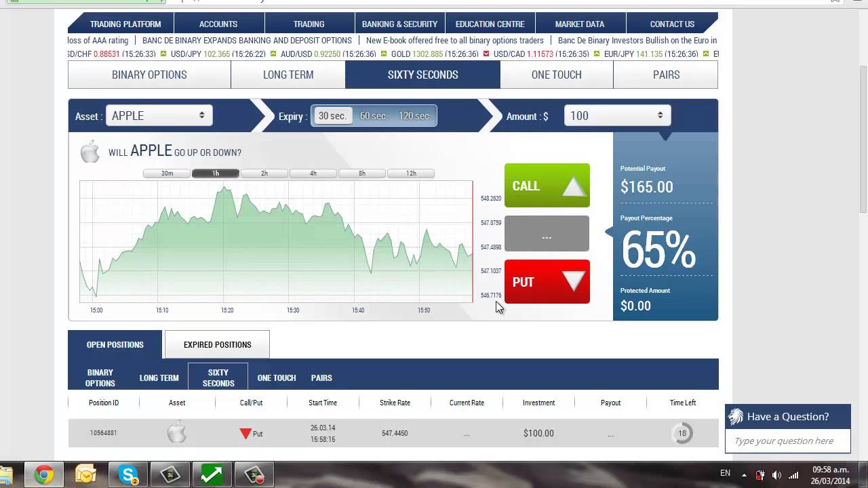This screenshot has width=868, height=488.
Task: Open the Accounts menu
Action: [218, 24]
